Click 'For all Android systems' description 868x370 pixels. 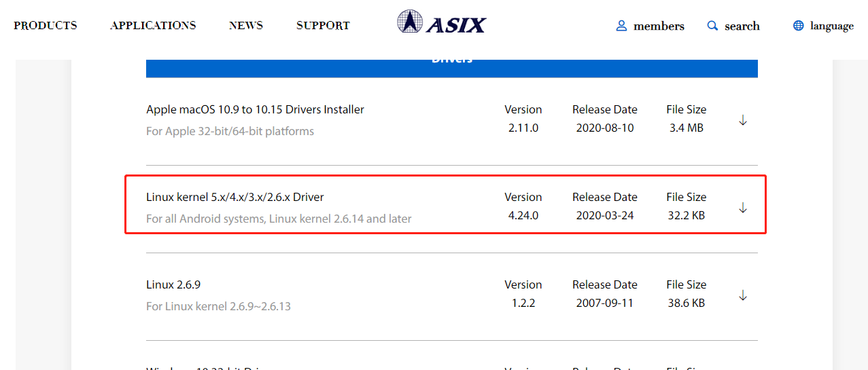279,219
